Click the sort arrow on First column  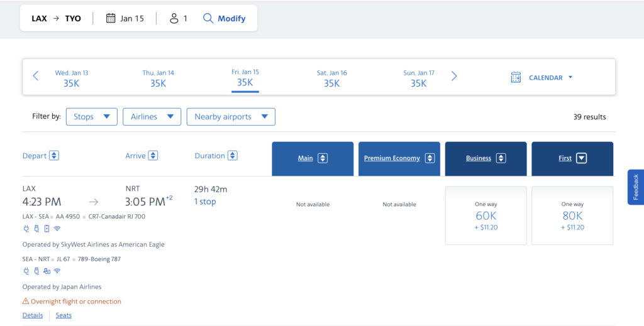point(581,158)
